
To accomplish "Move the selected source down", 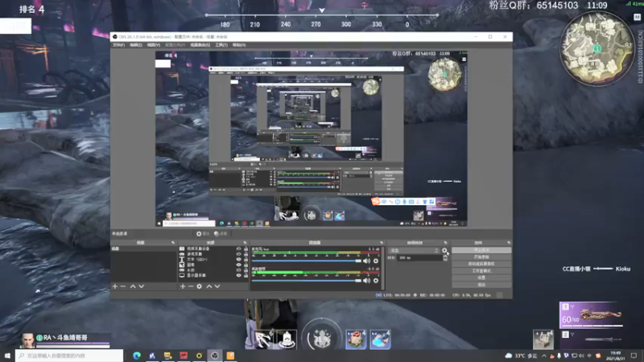I will click(x=217, y=286).
